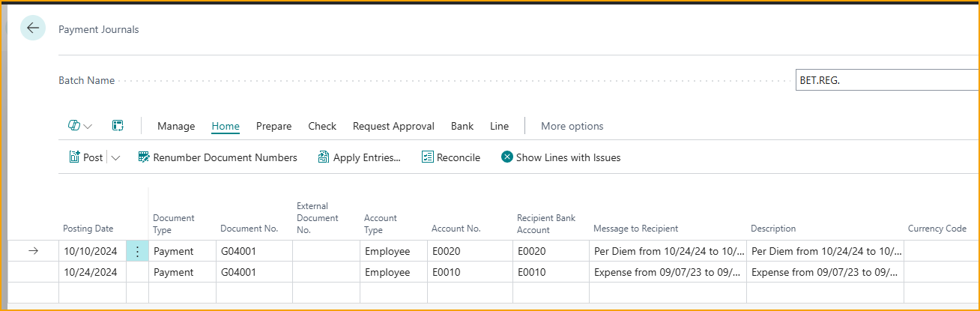Viewport: 980px width, 311px height.
Task: Toggle Show Lines with Issues
Action: point(560,157)
